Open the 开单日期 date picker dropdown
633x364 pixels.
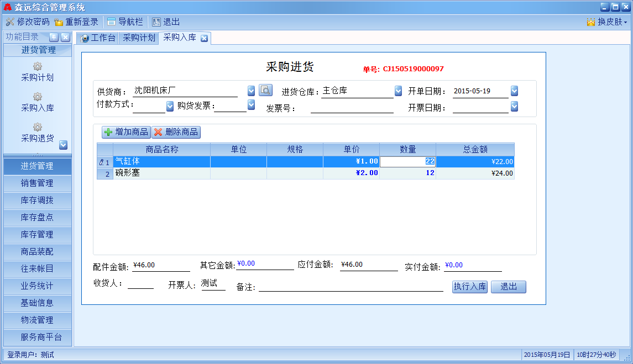click(x=514, y=91)
